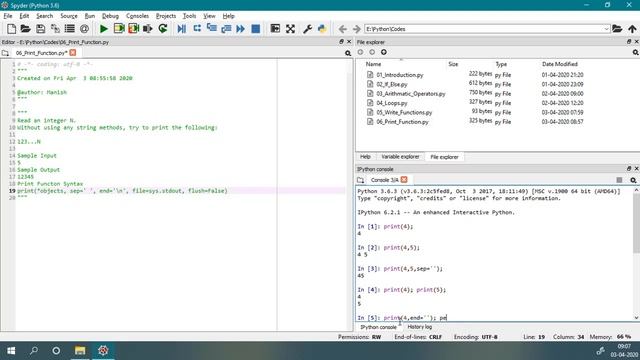Run cell and advance icon
The image size is (640, 360).
pyautogui.click(x=133, y=29)
